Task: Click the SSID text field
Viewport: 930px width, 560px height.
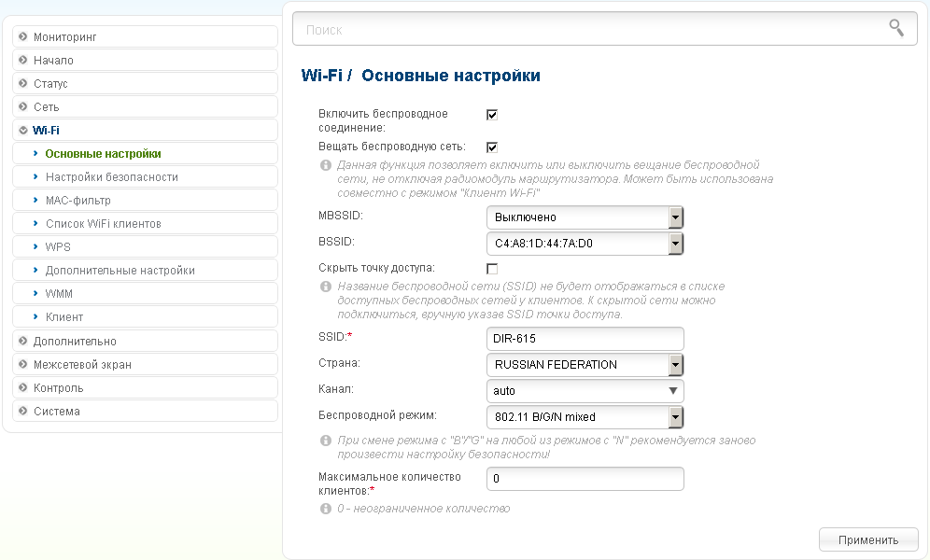Action: click(585, 339)
